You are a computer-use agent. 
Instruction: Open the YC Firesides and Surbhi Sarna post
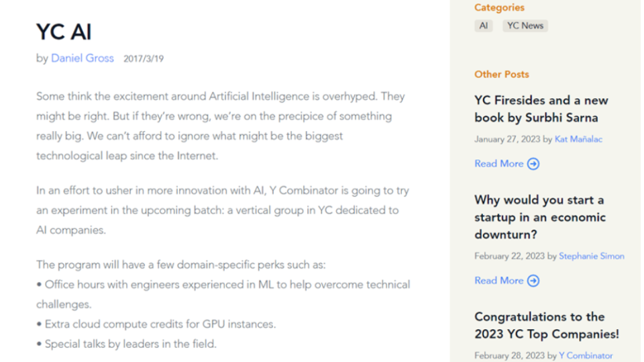click(541, 109)
